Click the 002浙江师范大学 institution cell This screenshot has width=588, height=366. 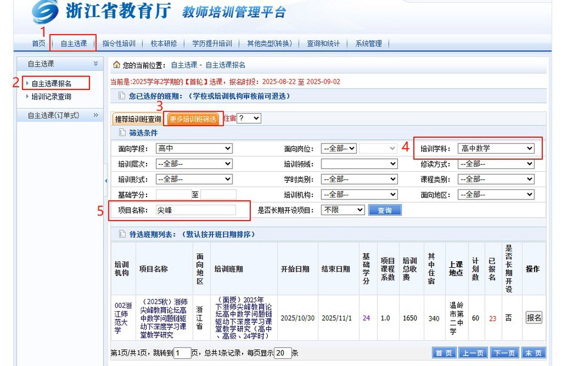124,318
